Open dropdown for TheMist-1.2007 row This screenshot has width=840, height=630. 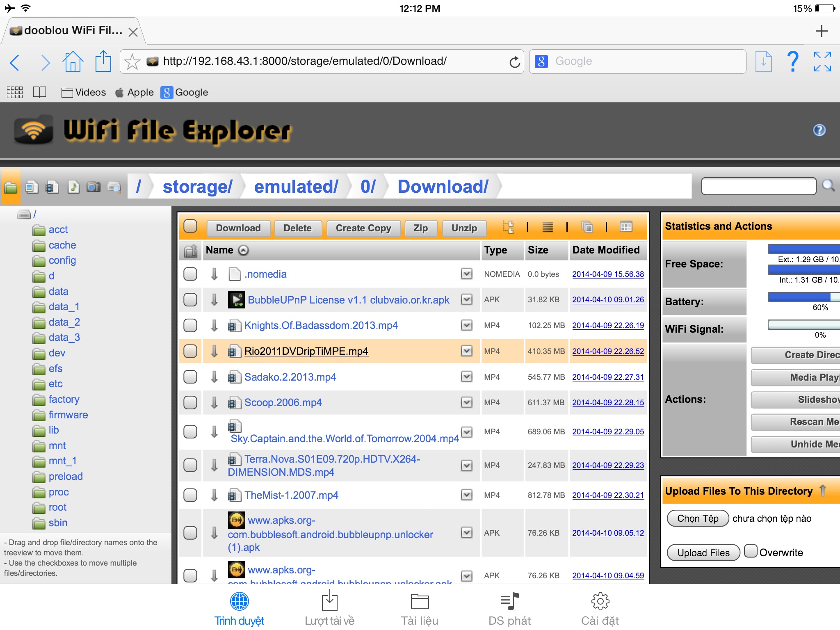tap(467, 495)
